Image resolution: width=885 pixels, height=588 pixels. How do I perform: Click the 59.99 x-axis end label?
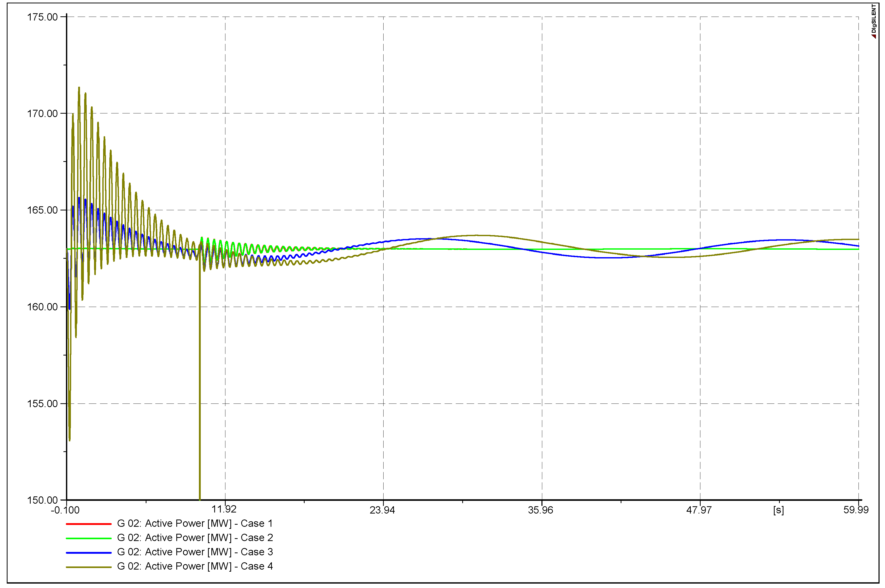click(x=856, y=510)
